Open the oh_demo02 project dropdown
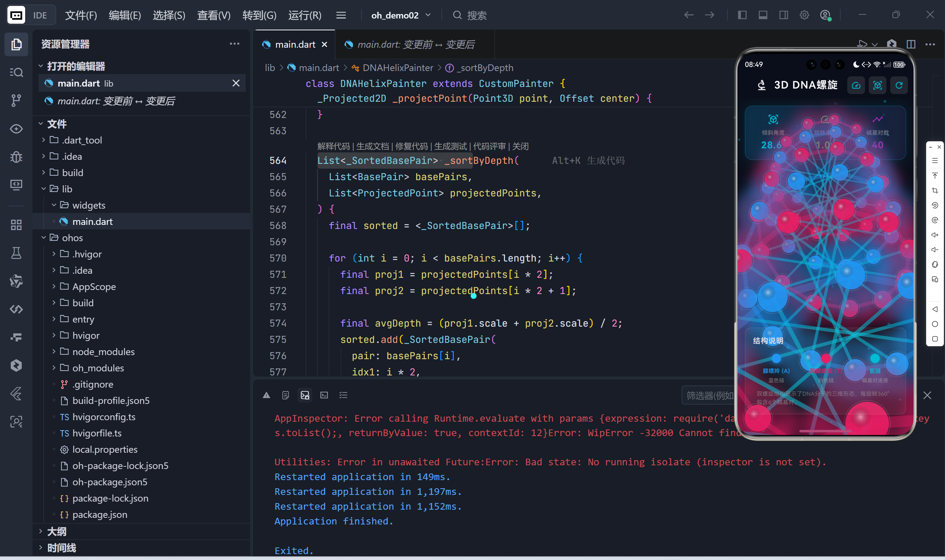Viewport: 945px width, 560px height. 400,15
